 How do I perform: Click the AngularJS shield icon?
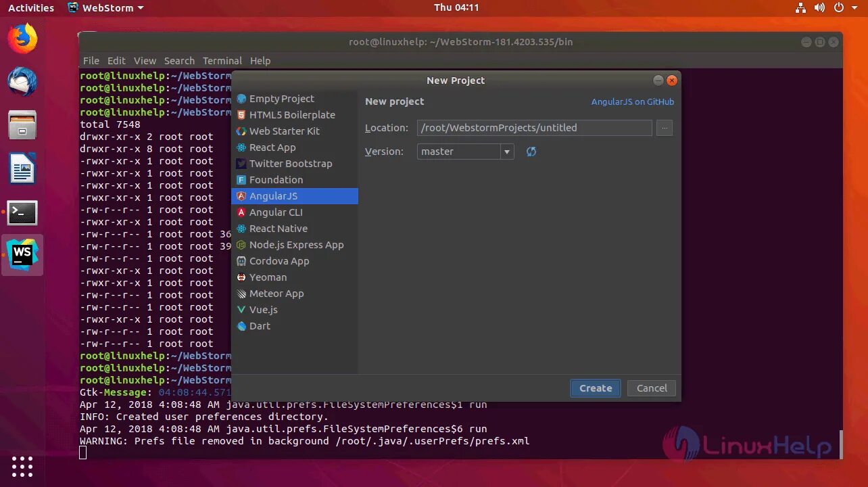coord(241,196)
